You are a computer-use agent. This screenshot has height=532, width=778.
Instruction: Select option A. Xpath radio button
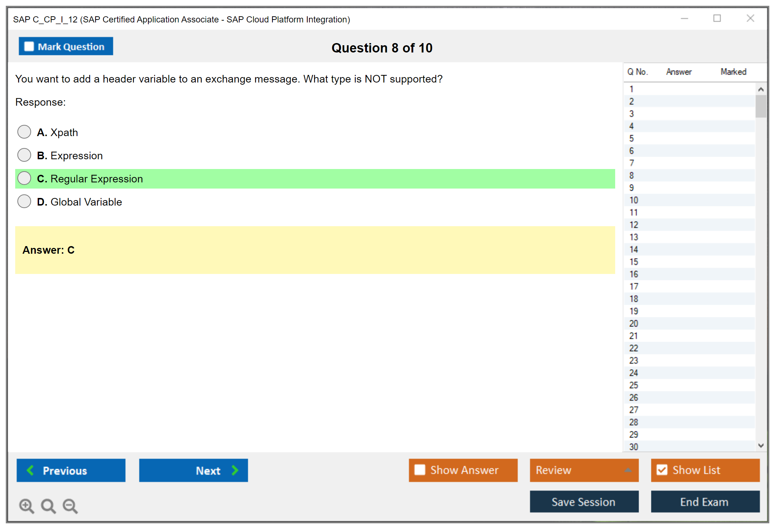coord(24,132)
